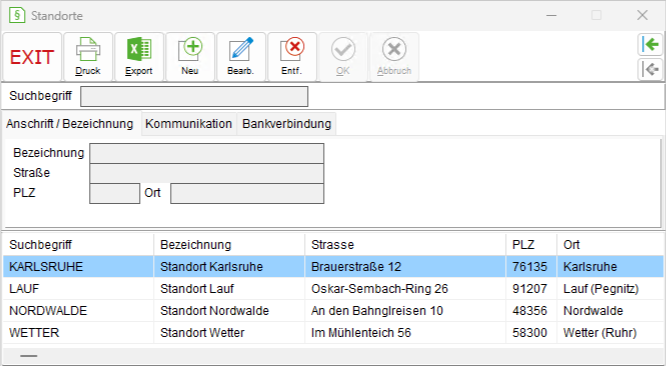This screenshot has height=366, width=666.
Task: Click the Standorte app icon in title bar
Action: (x=17, y=16)
